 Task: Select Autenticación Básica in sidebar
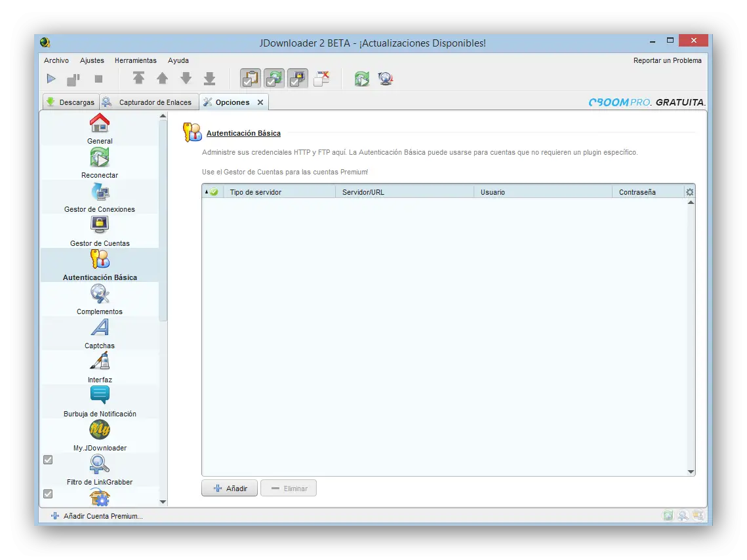(100, 265)
